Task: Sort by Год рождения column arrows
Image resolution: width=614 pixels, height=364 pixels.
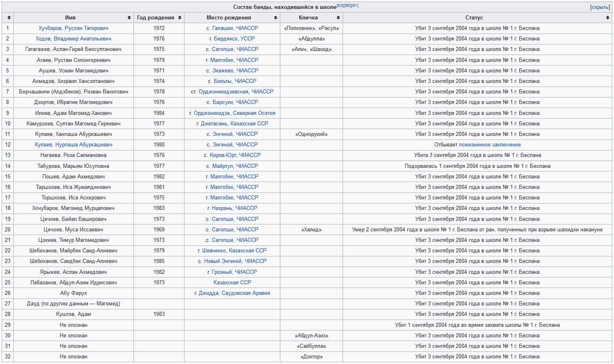Action: pos(180,18)
